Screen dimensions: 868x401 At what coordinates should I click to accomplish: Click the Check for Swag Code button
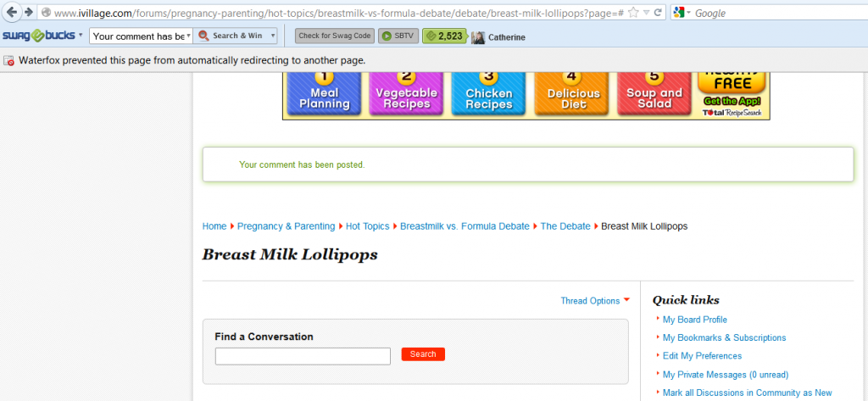(x=334, y=36)
